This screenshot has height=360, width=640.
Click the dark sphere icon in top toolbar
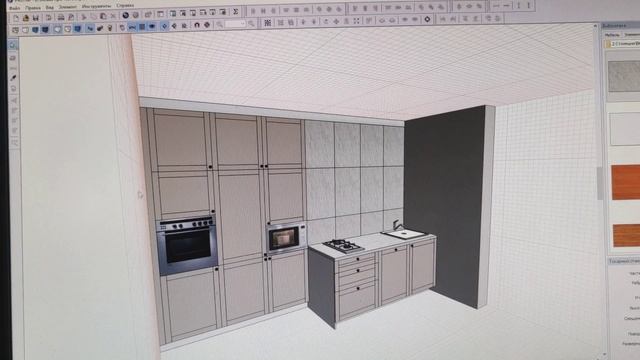[x=126, y=16]
